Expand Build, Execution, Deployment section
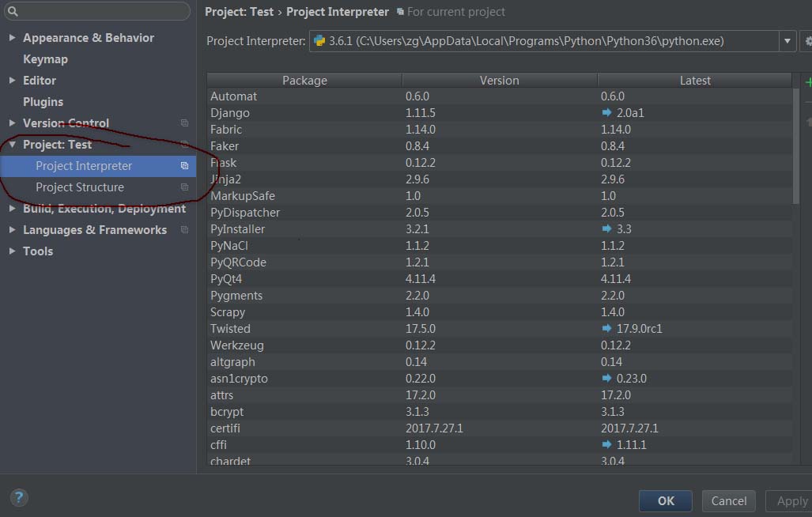Viewport: 812px width, 517px height. (12, 209)
